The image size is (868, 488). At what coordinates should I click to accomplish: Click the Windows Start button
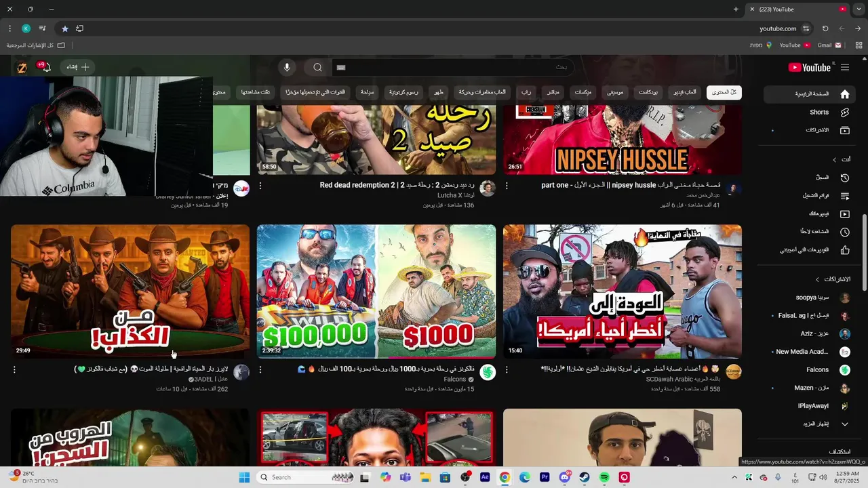click(244, 478)
